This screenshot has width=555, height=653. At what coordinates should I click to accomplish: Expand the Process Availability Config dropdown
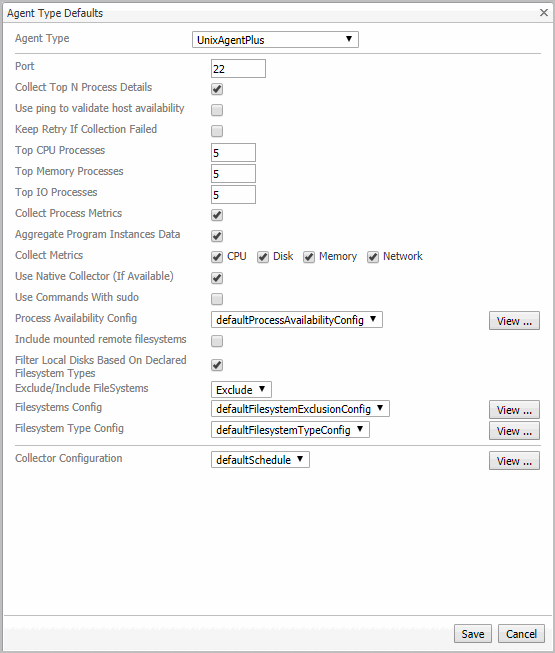297,320
